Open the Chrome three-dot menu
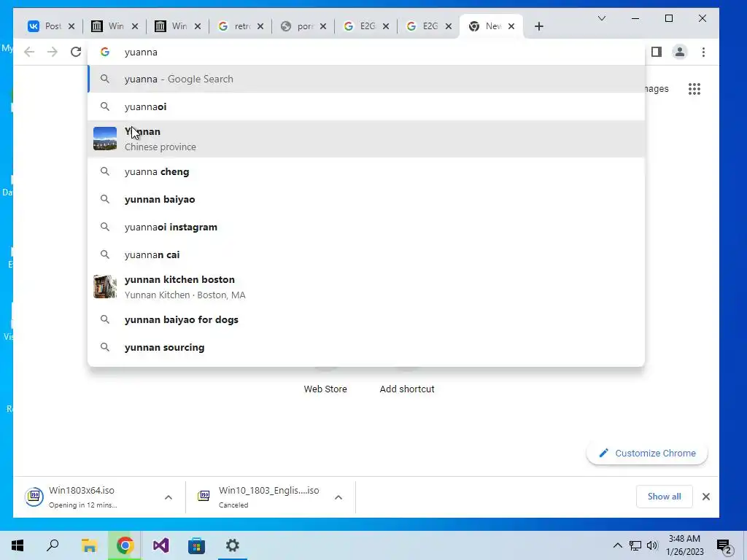The height and width of the screenshot is (560, 747). click(703, 52)
